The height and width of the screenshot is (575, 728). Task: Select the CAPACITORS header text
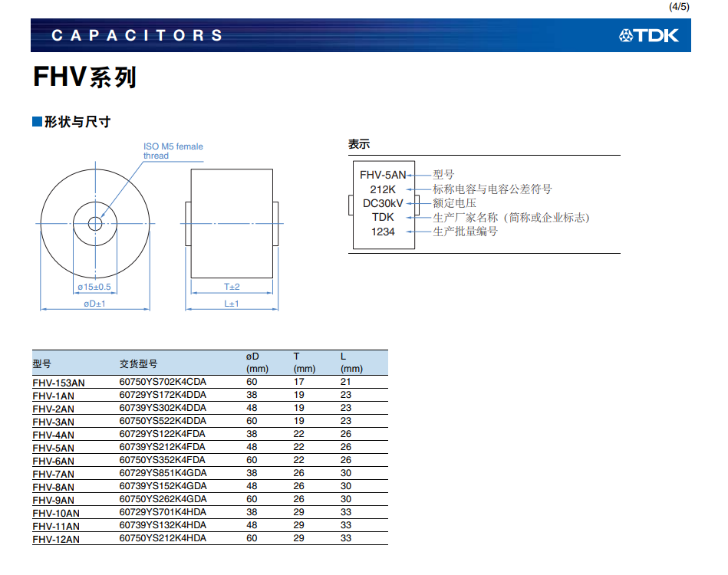[137, 36]
